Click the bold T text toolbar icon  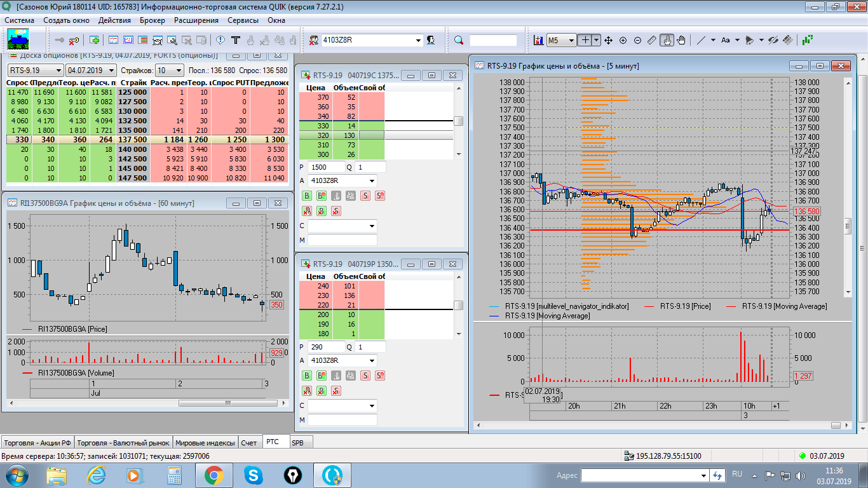click(x=236, y=40)
